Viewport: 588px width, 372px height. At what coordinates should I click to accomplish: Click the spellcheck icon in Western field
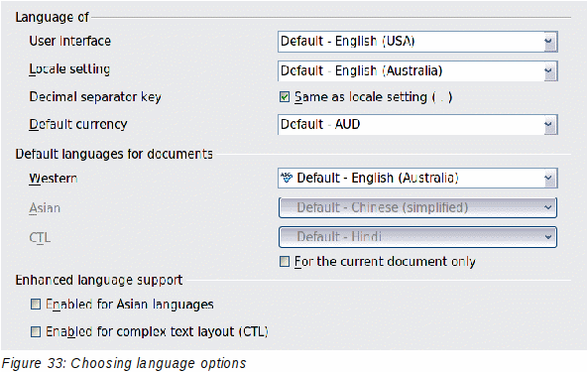tap(287, 178)
